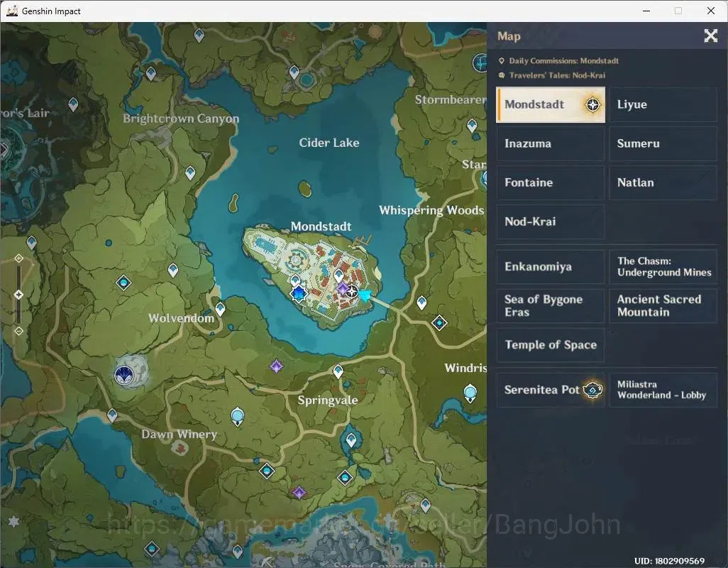This screenshot has height=568, width=728.
Task: Click the star pin icon at bottom-left of map
Action: (13, 522)
